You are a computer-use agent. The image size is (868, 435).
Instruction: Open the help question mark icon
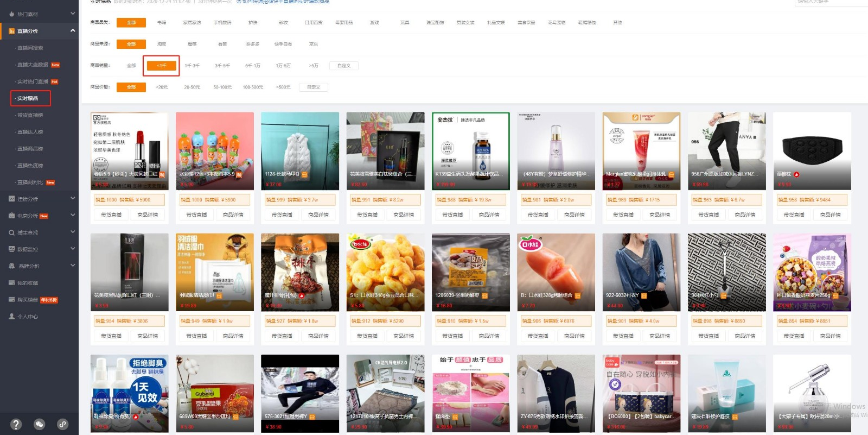tap(16, 424)
